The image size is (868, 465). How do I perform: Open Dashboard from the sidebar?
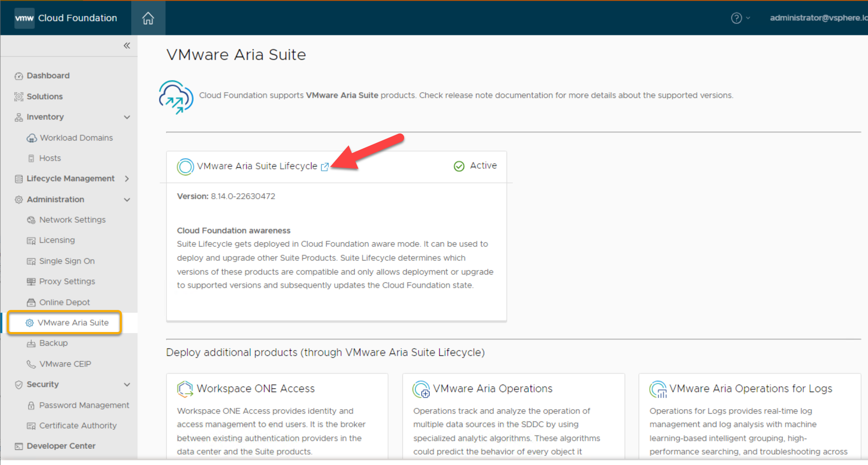(48, 75)
